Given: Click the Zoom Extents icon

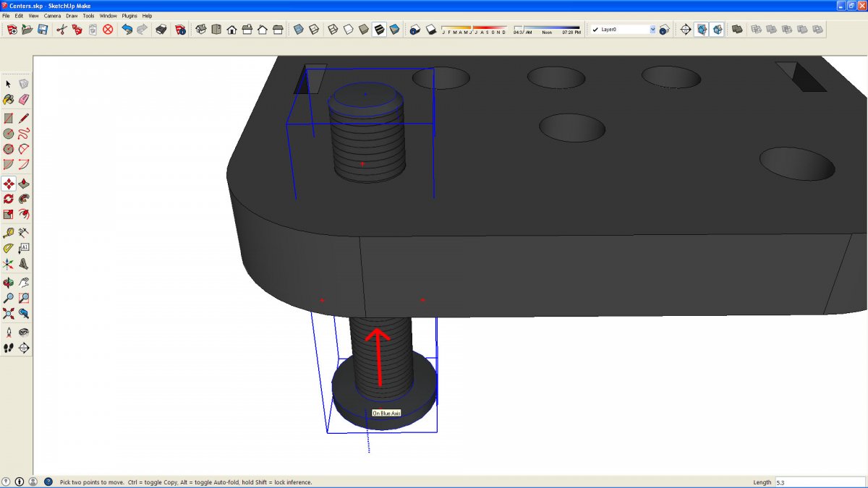Looking at the screenshot, I should (x=8, y=314).
